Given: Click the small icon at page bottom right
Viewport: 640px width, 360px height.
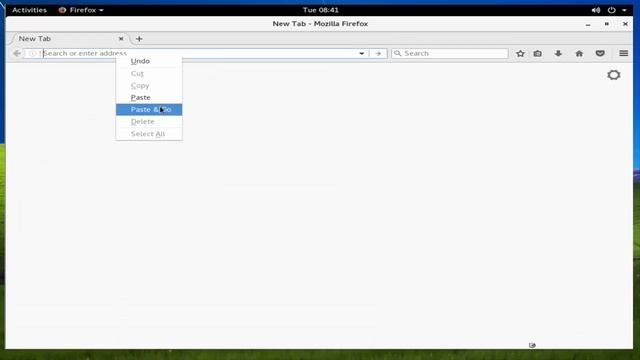Looking at the screenshot, I should [x=532, y=345].
